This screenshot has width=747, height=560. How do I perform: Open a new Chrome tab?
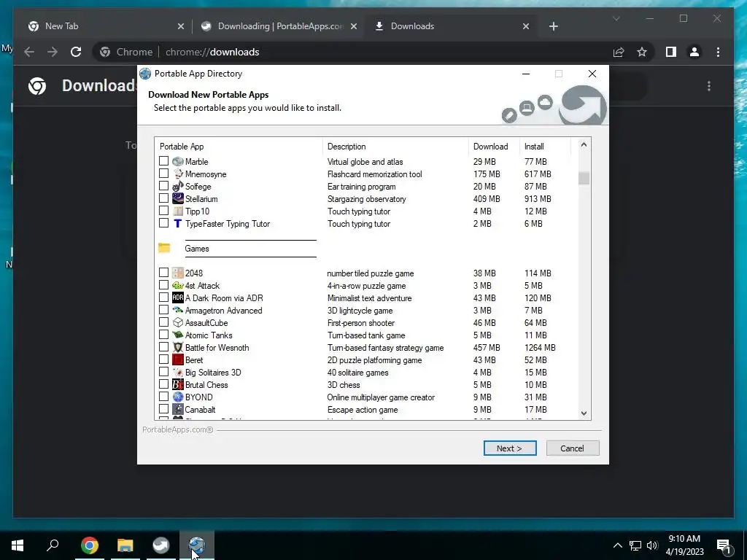tap(553, 26)
